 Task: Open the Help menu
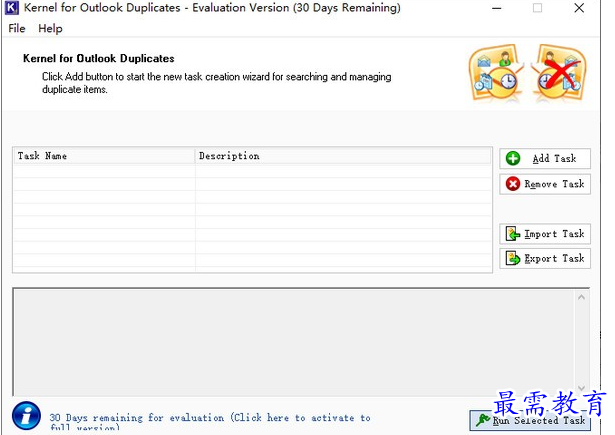coord(50,29)
